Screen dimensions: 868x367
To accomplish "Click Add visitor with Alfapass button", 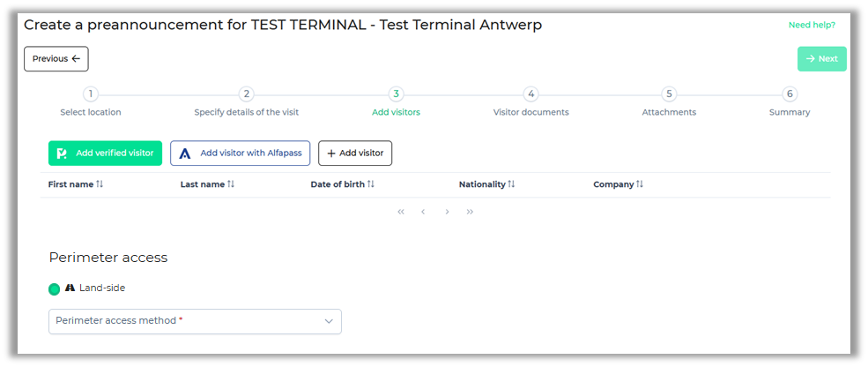I will coord(240,154).
